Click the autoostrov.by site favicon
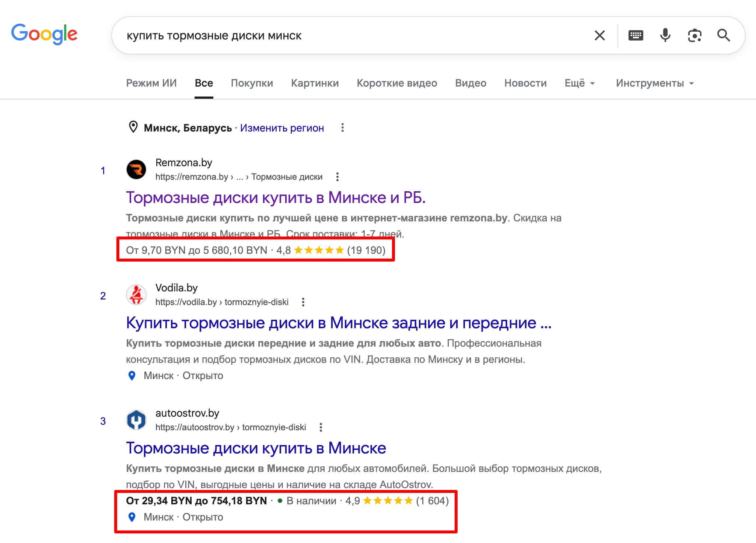The width and height of the screenshot is (756, 543). (136, 420)
